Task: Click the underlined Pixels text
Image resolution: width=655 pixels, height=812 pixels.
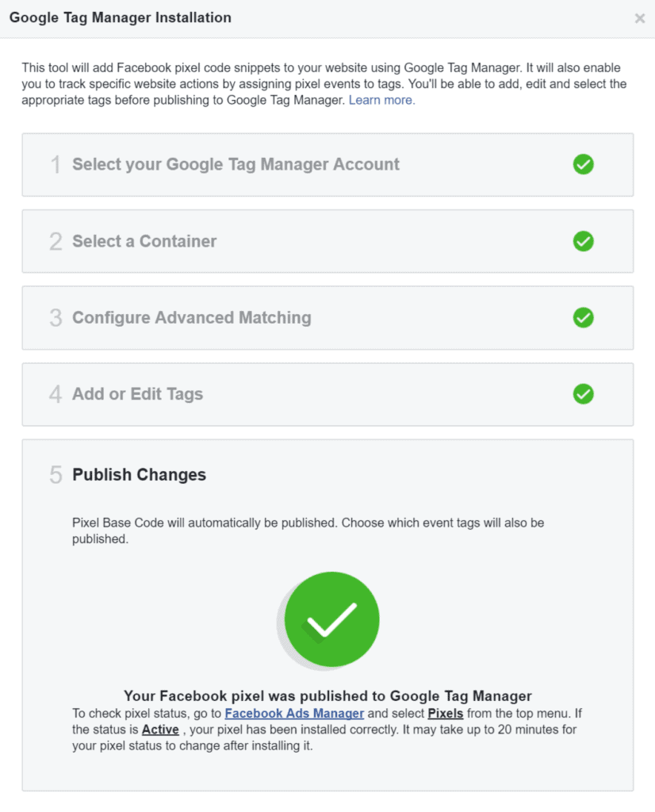Action: 446,713
